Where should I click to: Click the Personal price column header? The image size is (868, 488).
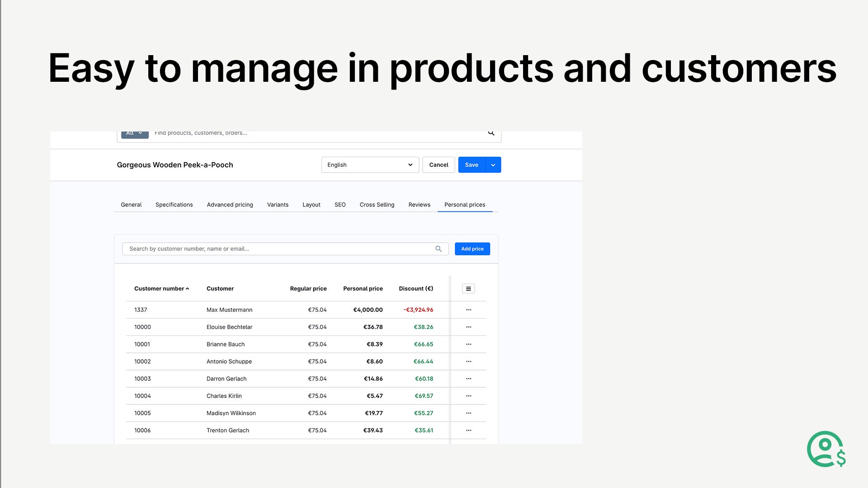[x=363, y=289]
